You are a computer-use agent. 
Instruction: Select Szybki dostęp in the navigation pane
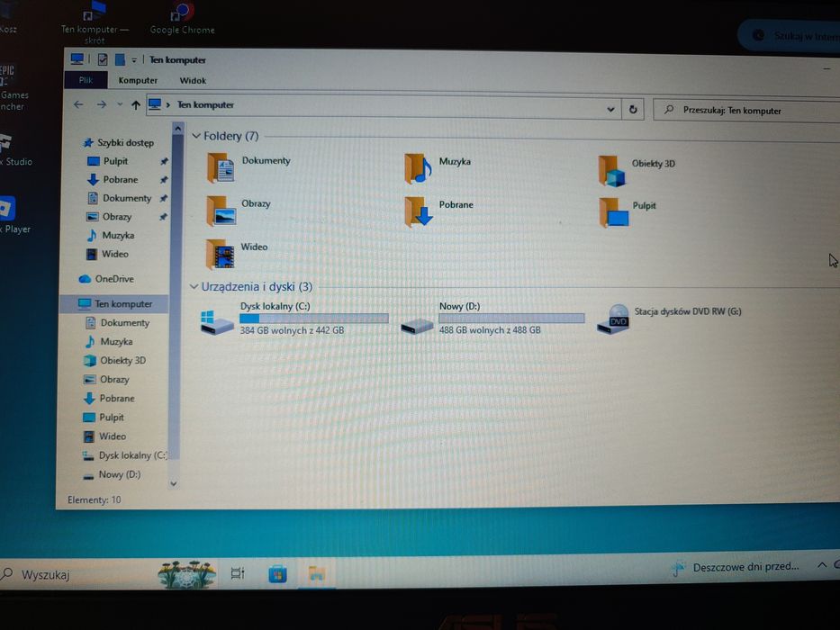[x=119, y=142]
